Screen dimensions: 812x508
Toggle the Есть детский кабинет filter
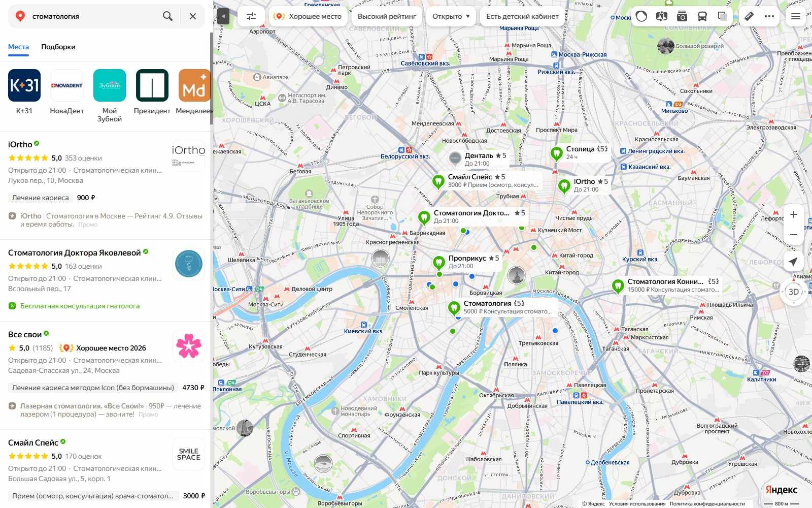[522, 16]
